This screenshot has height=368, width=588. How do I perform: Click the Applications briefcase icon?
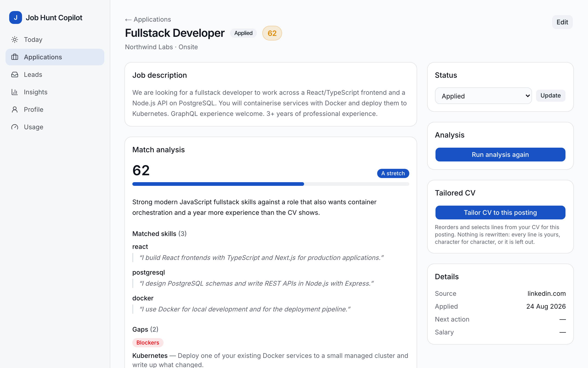click(15, 57)
